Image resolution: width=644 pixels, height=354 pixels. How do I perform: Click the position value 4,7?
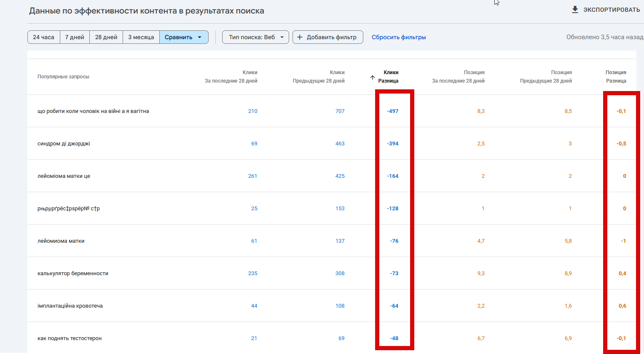pyautogui.click(x=481, y=241)
